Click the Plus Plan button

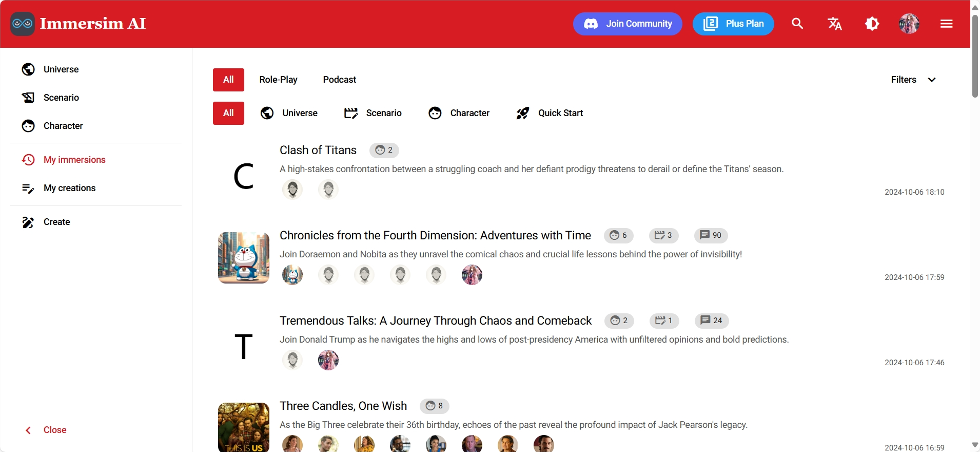point(733,24)
